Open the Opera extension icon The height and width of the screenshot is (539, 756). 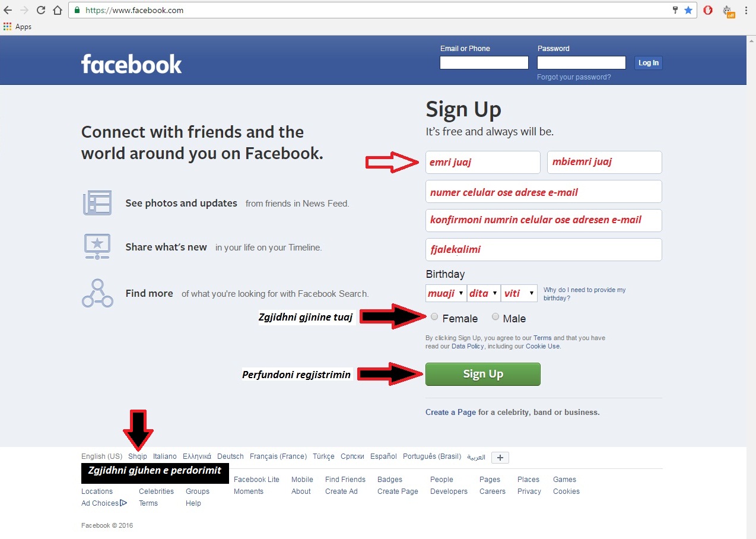tap(708, 10)
